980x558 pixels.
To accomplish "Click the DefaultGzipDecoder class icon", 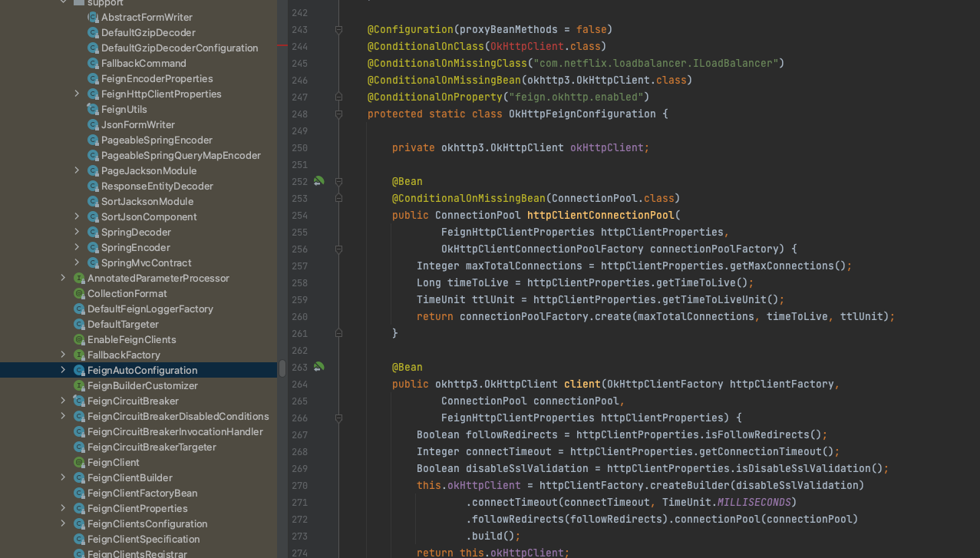I will click(93, 32).
